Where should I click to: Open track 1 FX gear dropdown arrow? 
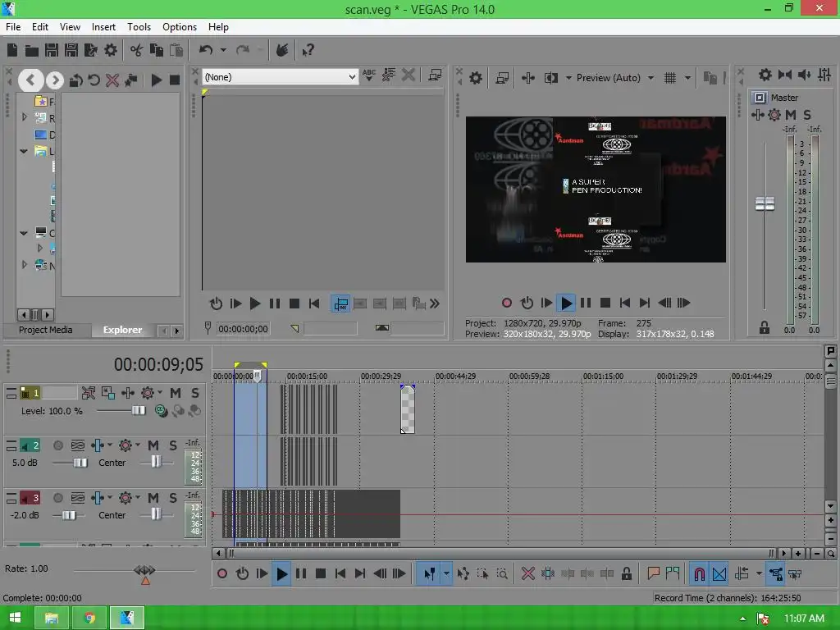(x=160, y=392)
